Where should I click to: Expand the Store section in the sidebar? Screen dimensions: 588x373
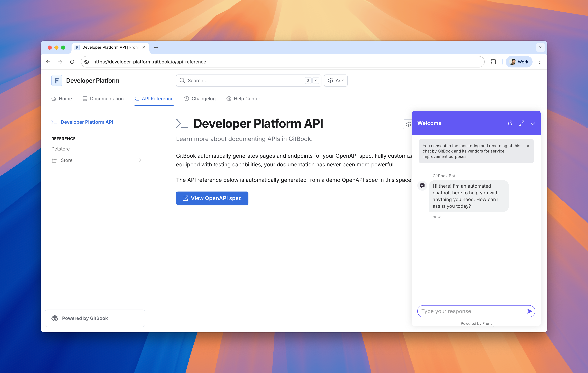click(x=140, y=160)
